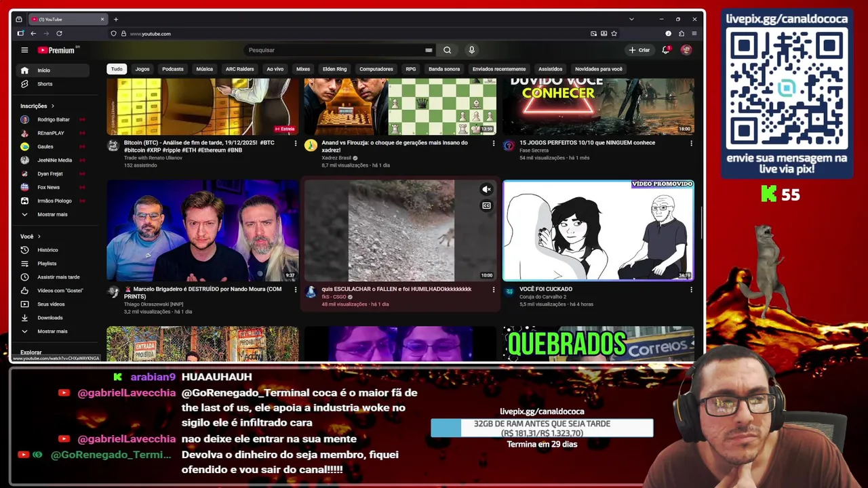Open a new browser tab
This screenshot has width=868, height=488.
click(x=116, y=19)
